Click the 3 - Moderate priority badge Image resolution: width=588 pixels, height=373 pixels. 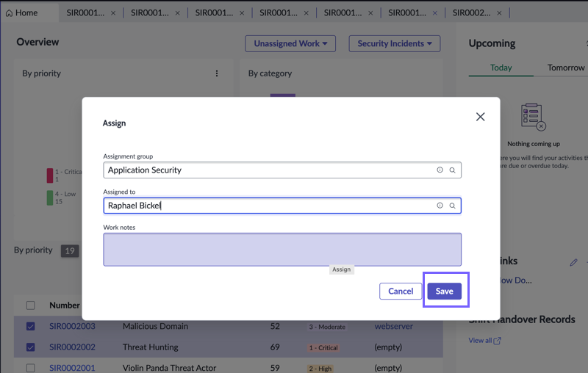click(327, 327)
